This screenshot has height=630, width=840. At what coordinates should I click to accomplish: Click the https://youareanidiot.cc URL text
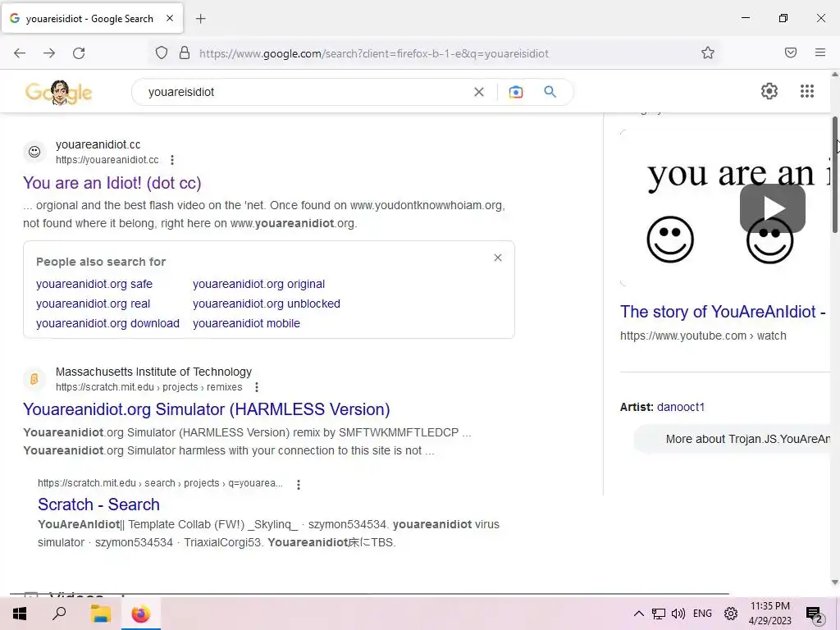(x=107, y=160)
